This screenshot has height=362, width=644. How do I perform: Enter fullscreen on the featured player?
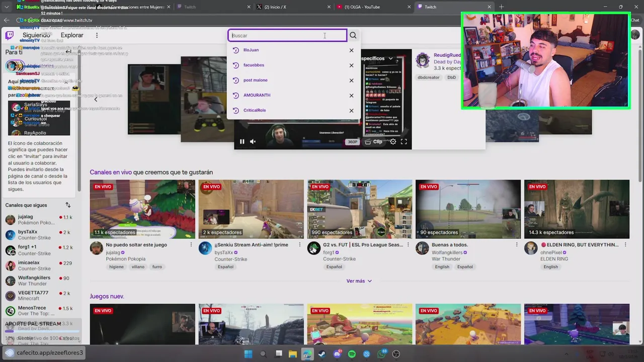404,142
